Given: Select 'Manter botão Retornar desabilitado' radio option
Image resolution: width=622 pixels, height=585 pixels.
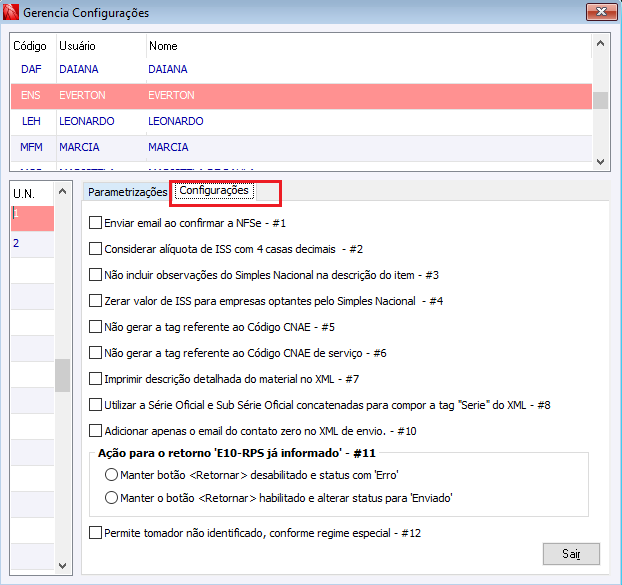Looking at the screenshot, I should pyautogui.click(x=111, y=475).
